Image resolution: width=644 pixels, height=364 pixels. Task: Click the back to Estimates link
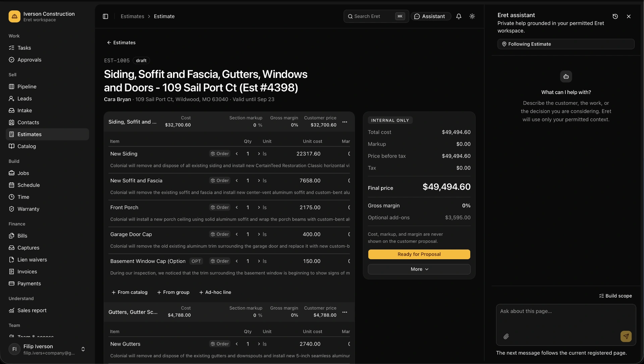pos(121,43)
